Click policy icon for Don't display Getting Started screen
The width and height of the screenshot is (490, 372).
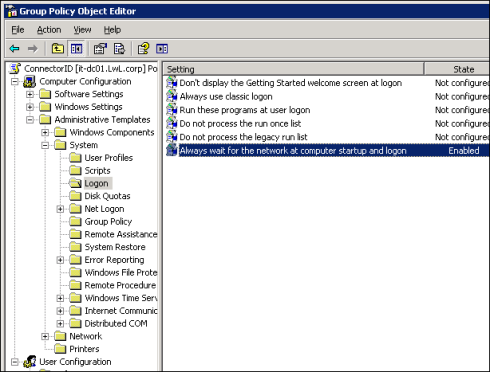click(x=172, y=83)
